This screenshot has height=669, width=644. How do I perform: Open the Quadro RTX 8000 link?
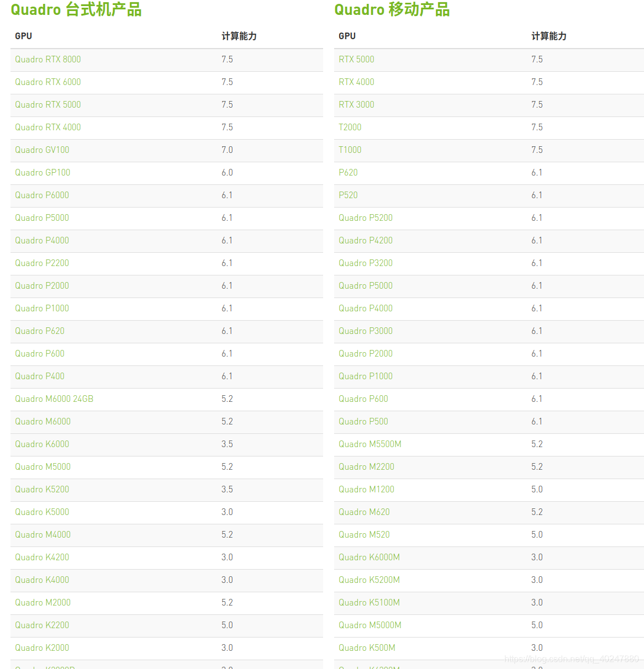(48, 60)
